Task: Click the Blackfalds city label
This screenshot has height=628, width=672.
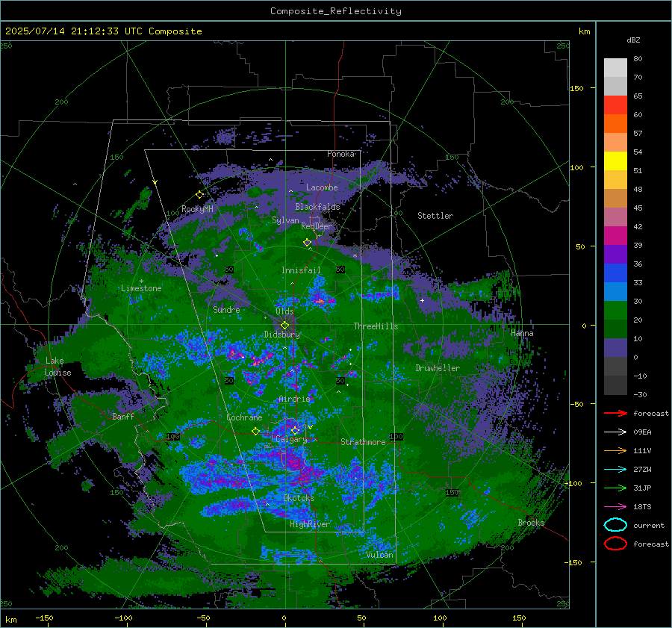Action: (317, 207)
